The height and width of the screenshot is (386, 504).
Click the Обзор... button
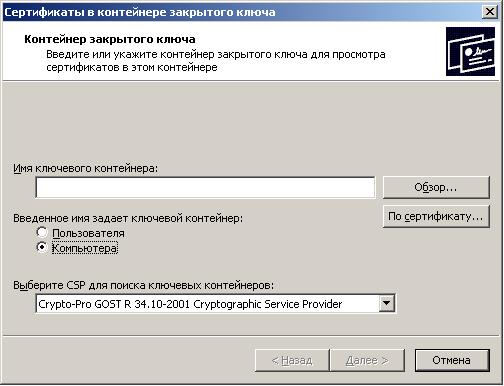tap(436, 187)
